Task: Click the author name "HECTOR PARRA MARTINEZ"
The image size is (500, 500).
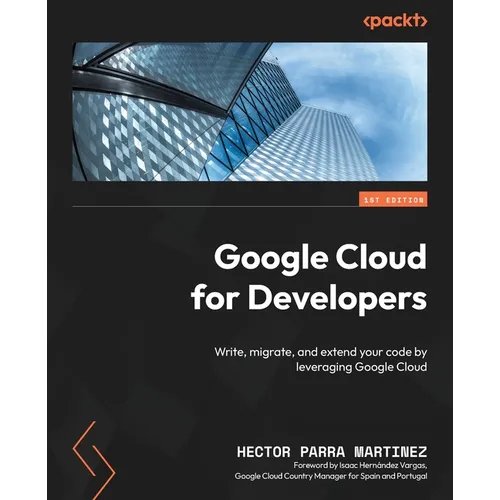Action: pos(332,452)
